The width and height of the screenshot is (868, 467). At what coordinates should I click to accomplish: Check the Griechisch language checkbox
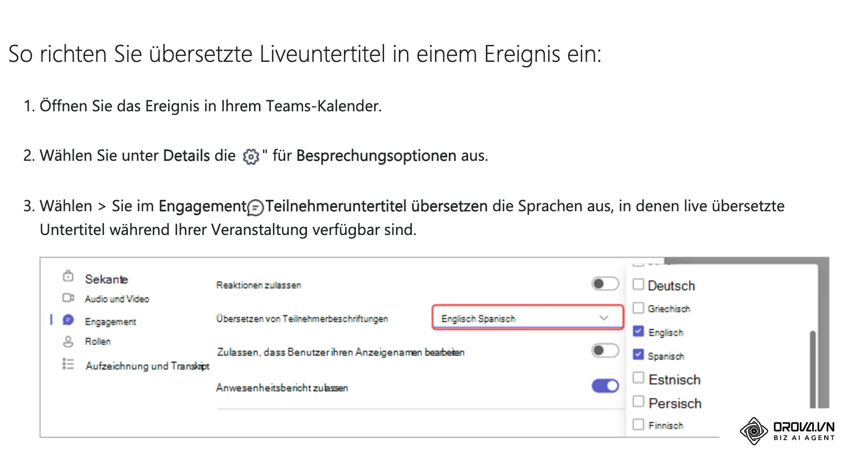click(x=639, y=308)
